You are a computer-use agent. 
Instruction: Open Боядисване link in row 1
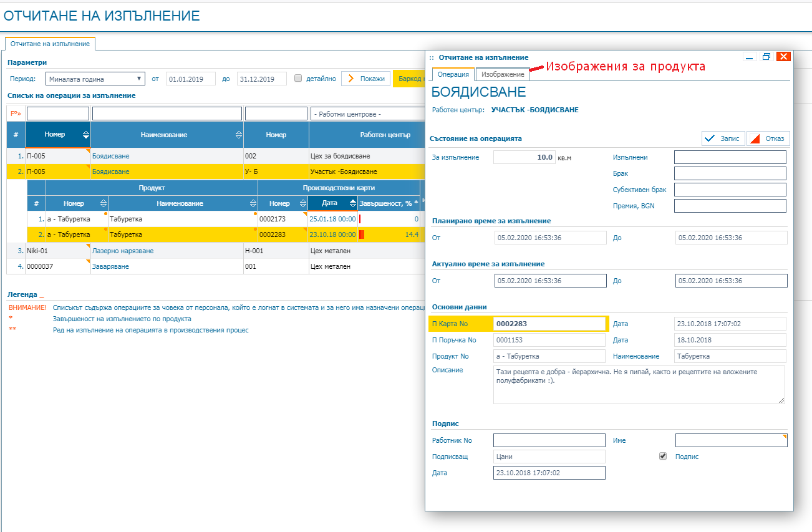click(111, 156)
